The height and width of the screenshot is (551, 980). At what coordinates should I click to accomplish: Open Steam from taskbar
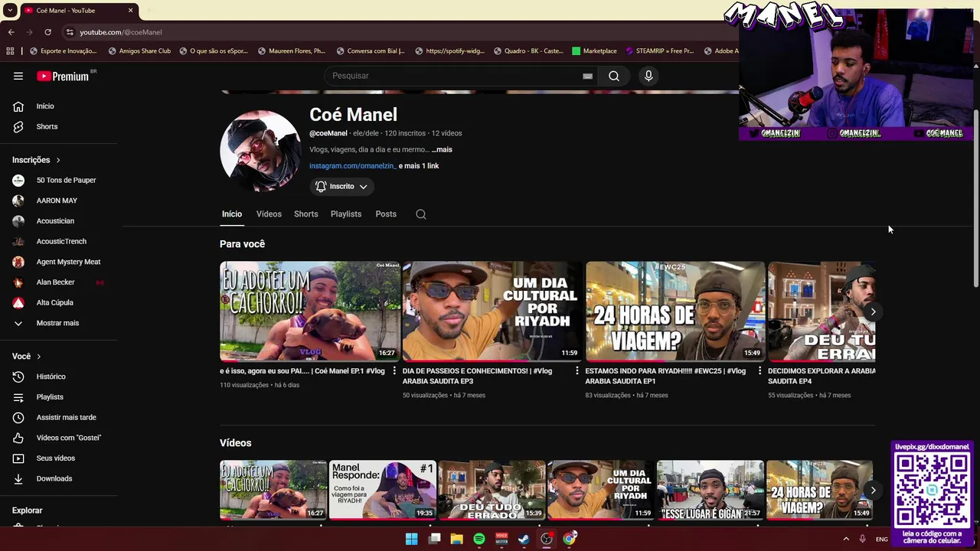pos(524,539)
